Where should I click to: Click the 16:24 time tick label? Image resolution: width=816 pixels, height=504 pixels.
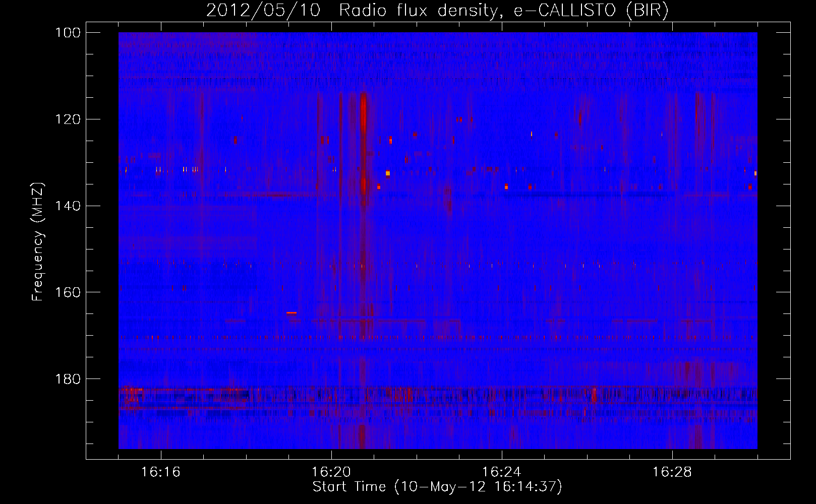pos(502,472)
